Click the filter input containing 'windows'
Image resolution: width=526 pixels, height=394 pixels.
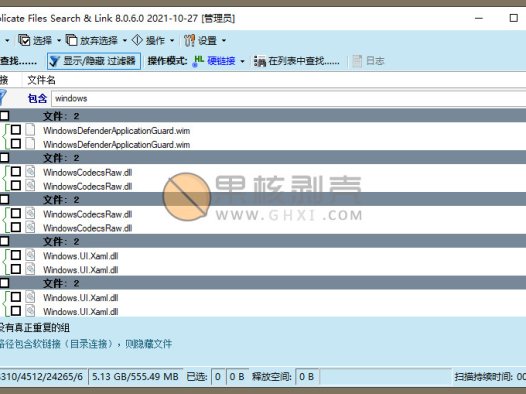pyautogui.click(x=288, y=98)
